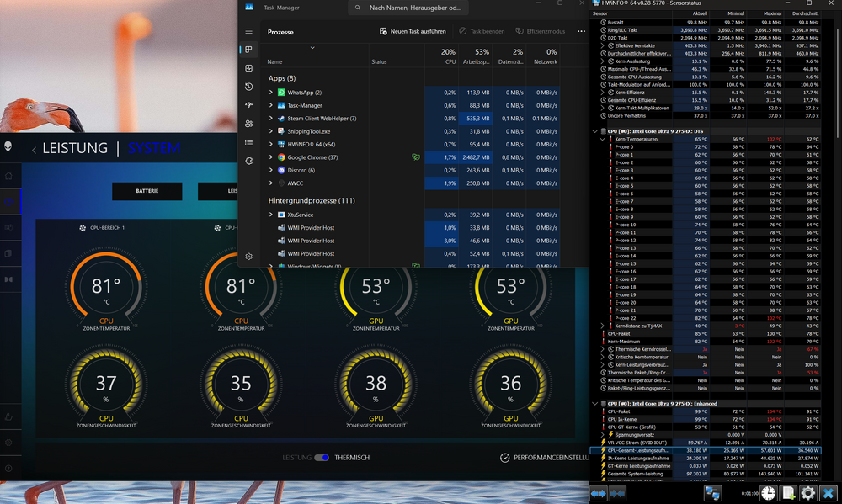Switch to the SYSTEM tab

154,148
